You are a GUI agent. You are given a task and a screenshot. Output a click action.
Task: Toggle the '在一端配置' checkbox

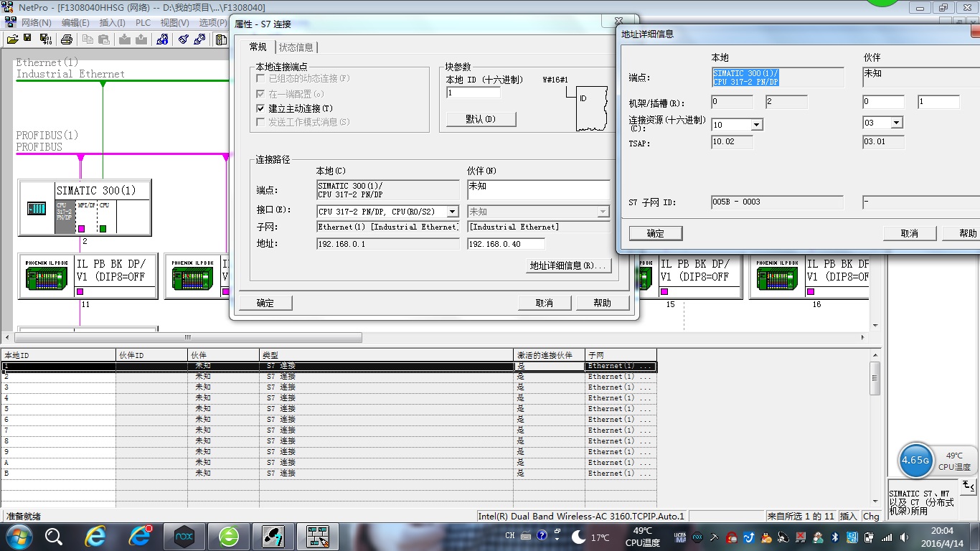pyautogui.click(x=261, y=93)
